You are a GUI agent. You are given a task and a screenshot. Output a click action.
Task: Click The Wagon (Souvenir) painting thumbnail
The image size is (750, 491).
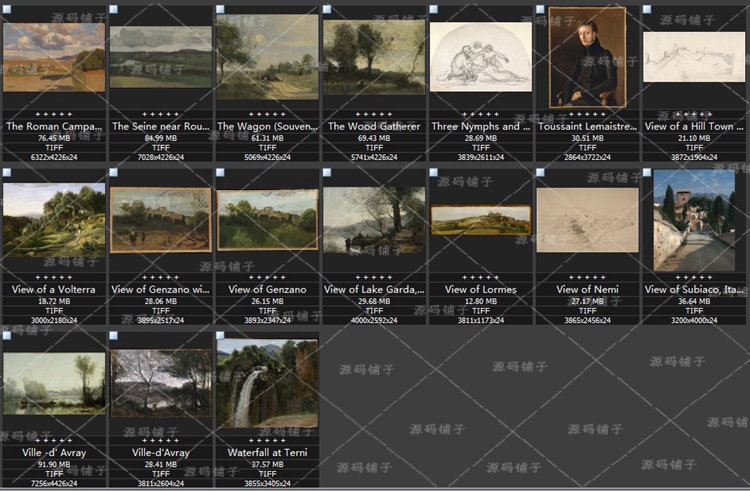[x=267, y=57]
